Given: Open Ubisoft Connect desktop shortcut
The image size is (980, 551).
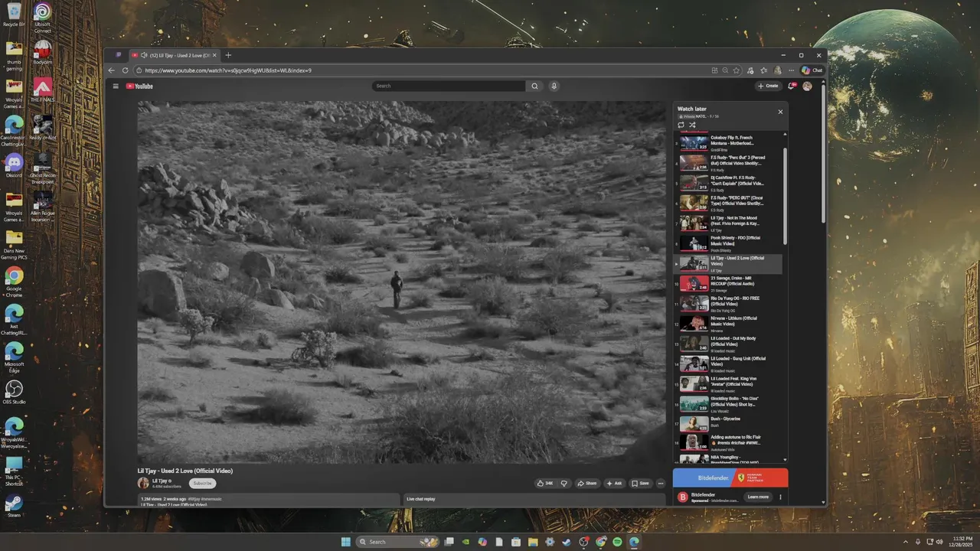Looking at the screenshot, I should (42, 18).
